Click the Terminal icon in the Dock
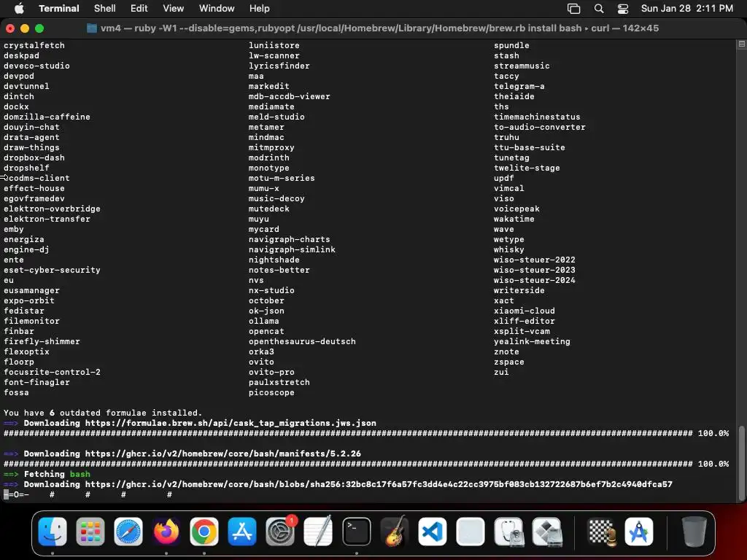Viewport: 747px width, 560px height. click(x=356, y=532)
